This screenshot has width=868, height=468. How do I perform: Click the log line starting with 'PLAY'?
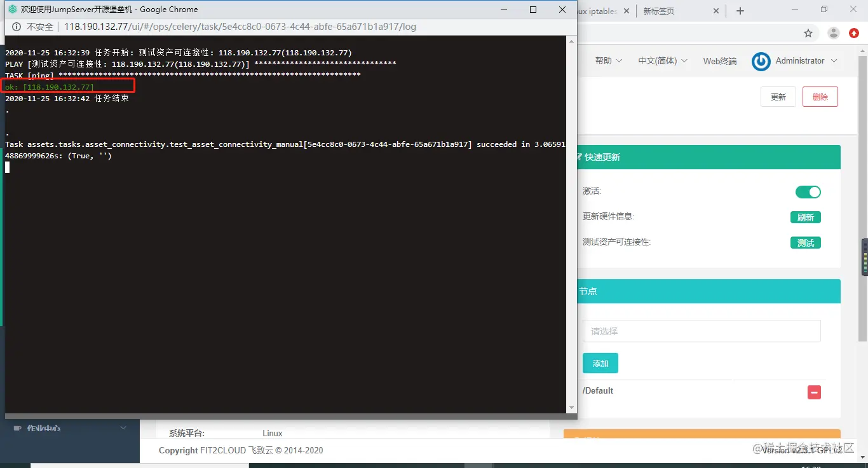[201, 64]
